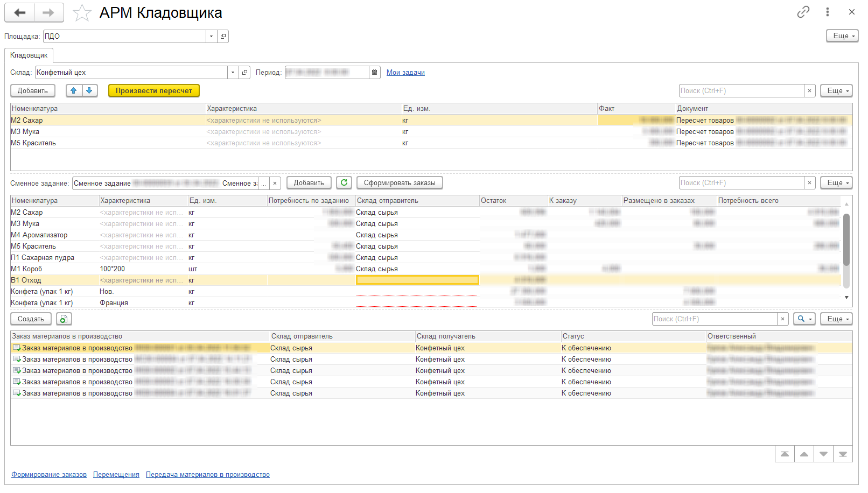This screenshot has width=868, height=493.
Task: Click the search field above the orders list
Action: pyautogui.click(x=715, y=319)
